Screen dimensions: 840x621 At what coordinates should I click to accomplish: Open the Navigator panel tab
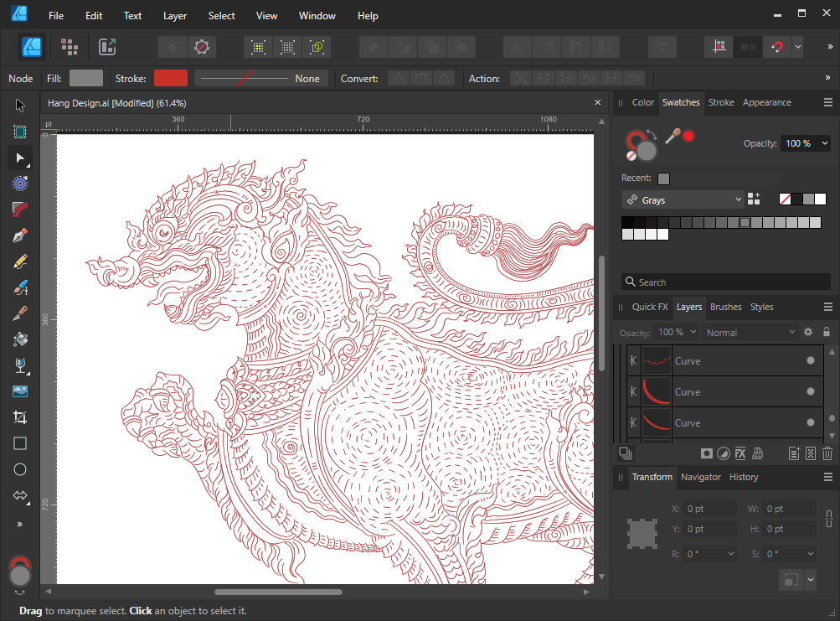coord(700,477)
